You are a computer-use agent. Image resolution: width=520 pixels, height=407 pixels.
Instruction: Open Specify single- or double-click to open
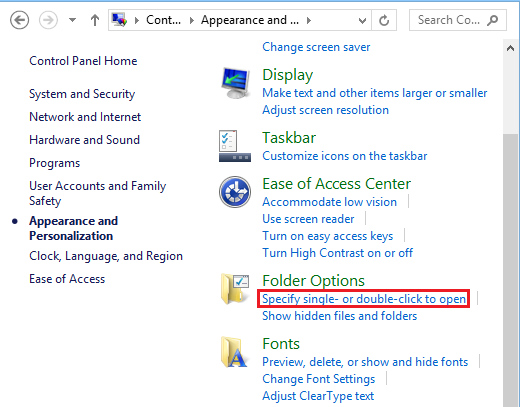[x=364, y=299]
